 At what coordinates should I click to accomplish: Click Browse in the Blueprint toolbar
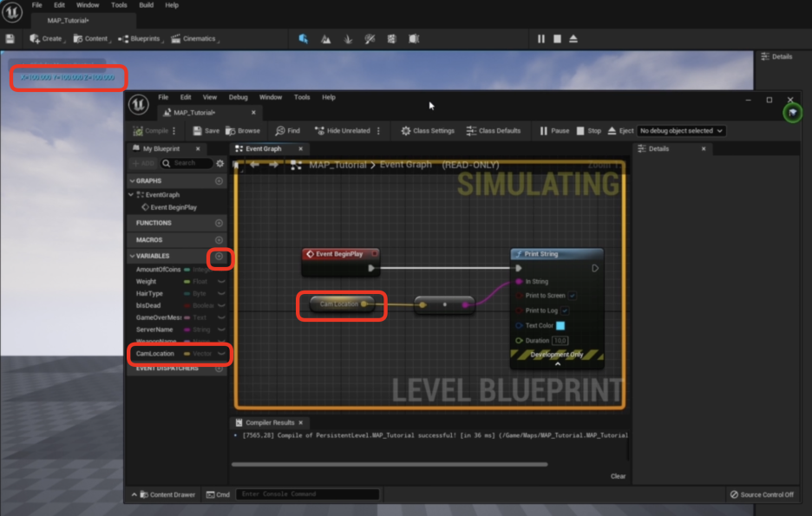(243, 131)
